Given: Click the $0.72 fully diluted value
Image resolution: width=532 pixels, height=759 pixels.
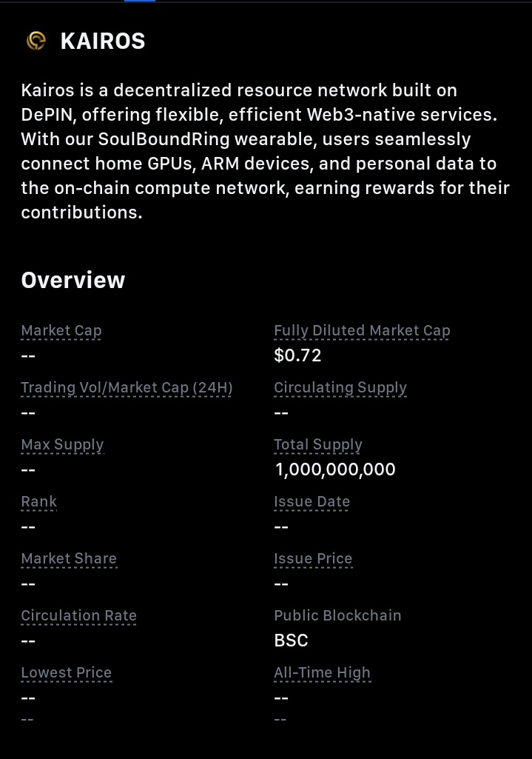Looking at the screenshot, I should 297,355.
